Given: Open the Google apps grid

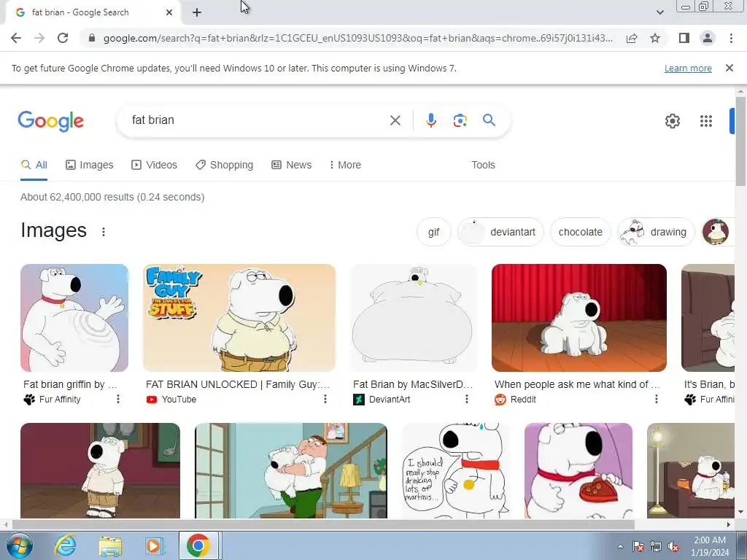Looking at the screenshot, I should (705, 121).
